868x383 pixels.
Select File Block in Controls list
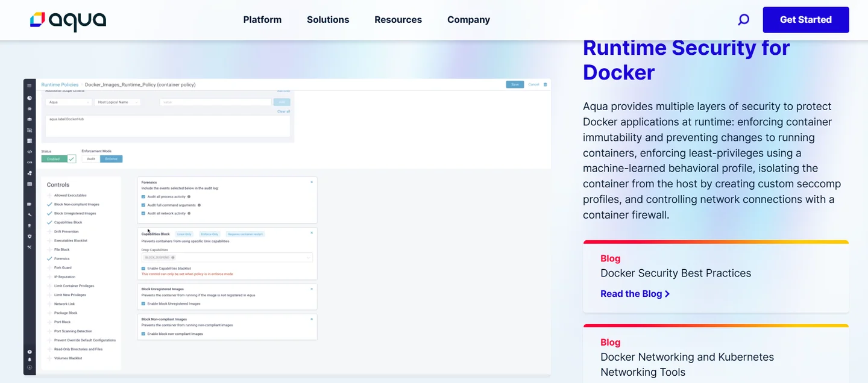click(x=61, y=249)
